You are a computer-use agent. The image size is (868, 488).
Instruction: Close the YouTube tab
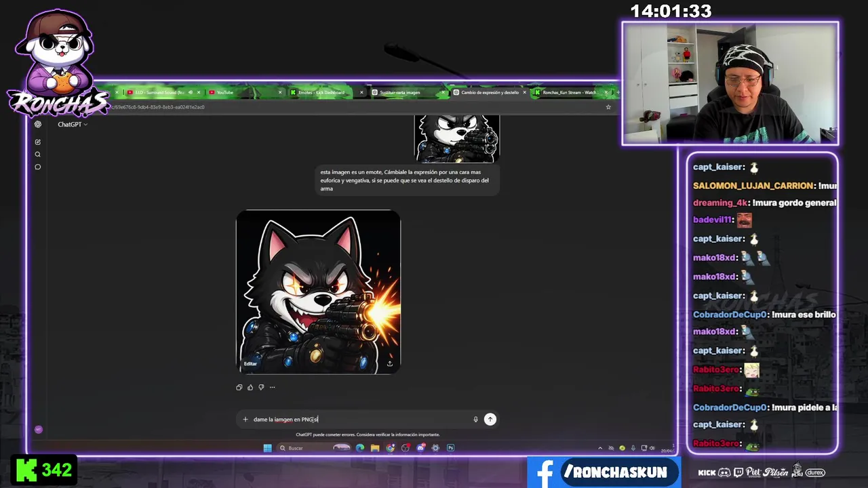coord(280,92)
